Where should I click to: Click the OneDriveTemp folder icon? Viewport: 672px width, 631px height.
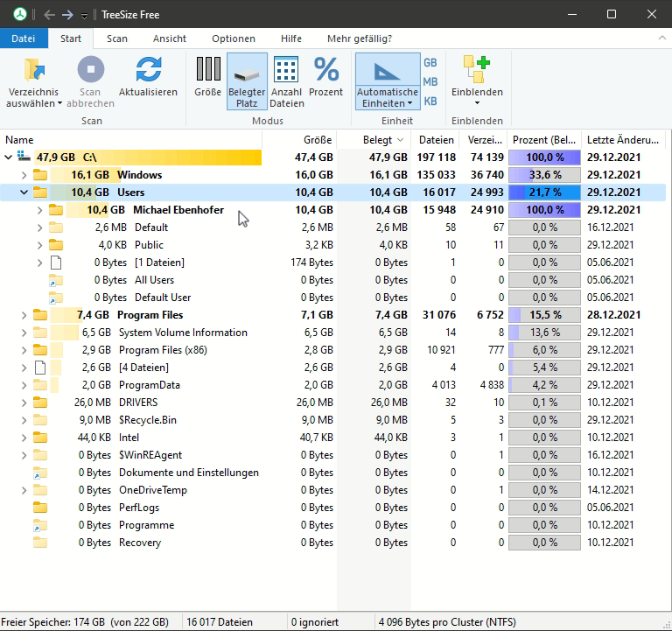coord(40,490)
